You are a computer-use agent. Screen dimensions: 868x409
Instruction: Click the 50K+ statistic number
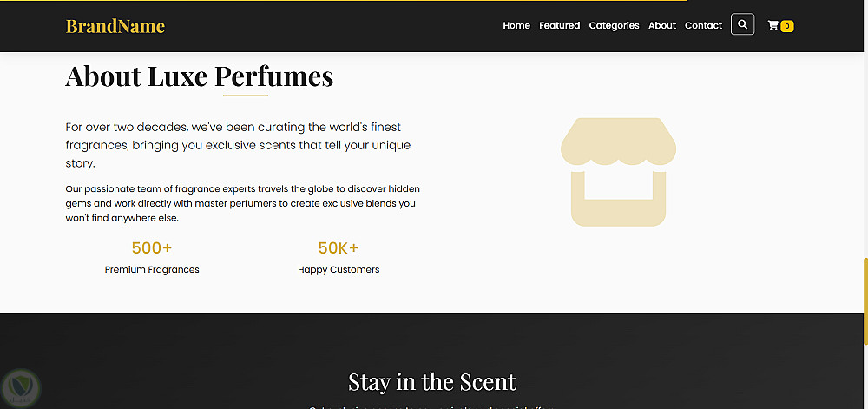pos(339,248)
